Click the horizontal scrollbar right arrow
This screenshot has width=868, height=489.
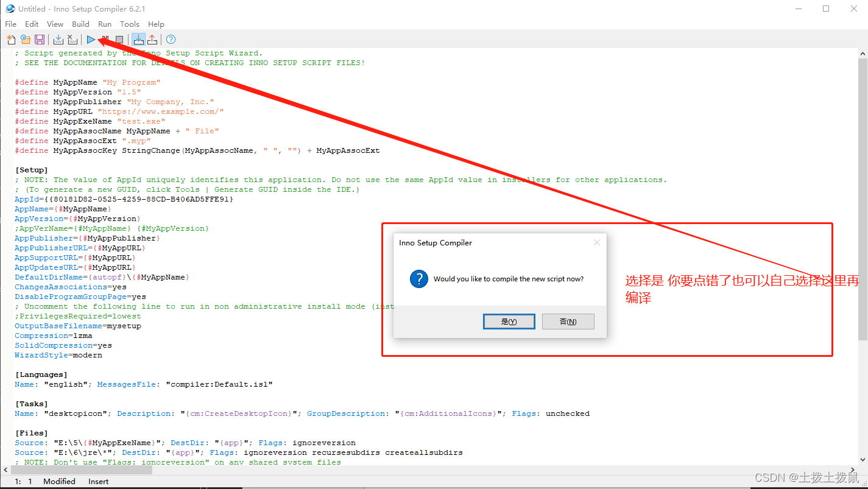tap(853, 470)
